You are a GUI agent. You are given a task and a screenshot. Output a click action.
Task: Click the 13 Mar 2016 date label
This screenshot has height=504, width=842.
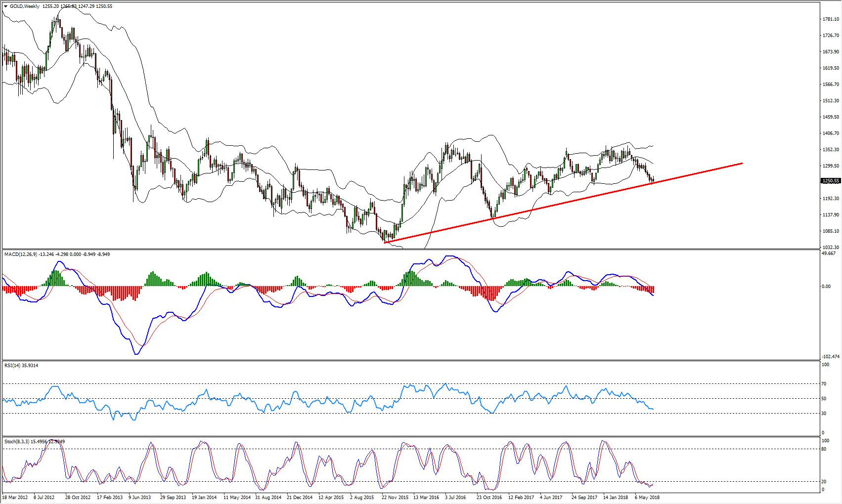pos(426,498)
